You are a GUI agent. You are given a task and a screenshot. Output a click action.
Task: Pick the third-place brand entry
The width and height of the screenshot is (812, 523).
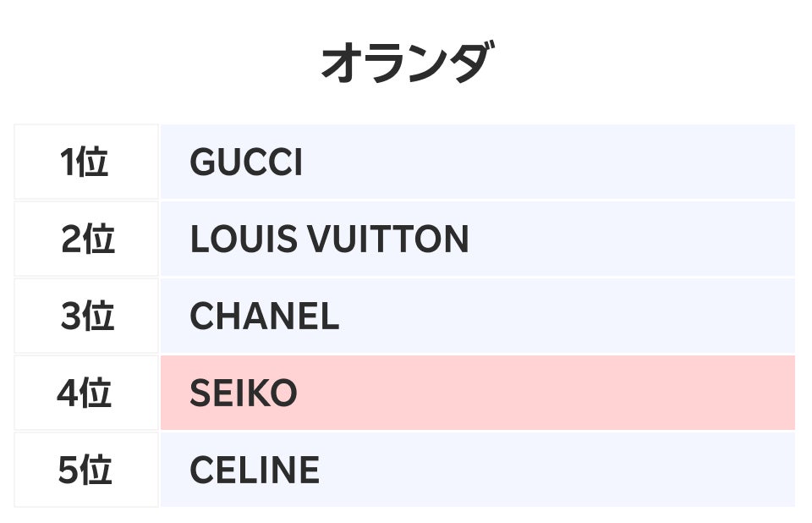point(264,317)
